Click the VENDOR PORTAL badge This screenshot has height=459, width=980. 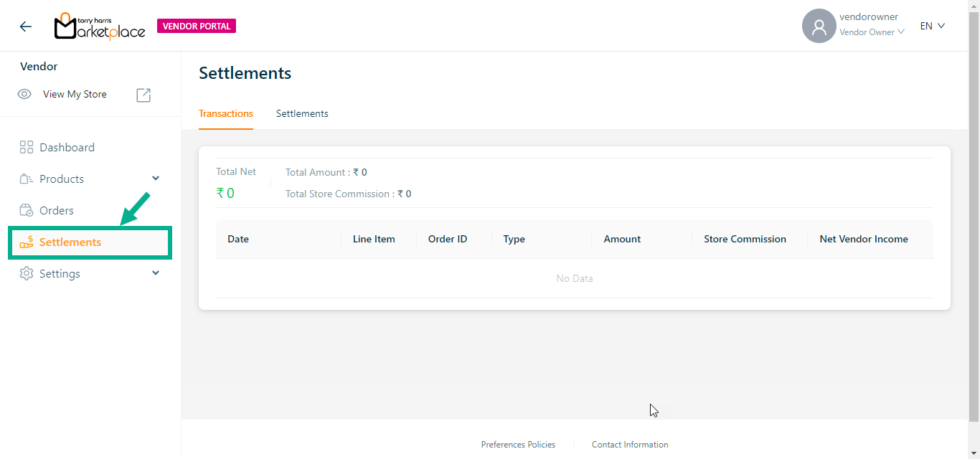197,27
